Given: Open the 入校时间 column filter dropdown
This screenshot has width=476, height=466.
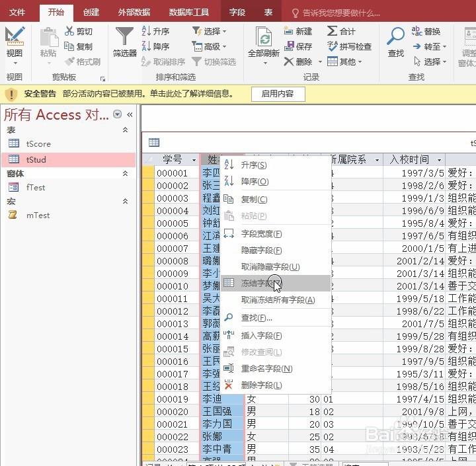Looking at the screenshot, I should coord(439,160).
